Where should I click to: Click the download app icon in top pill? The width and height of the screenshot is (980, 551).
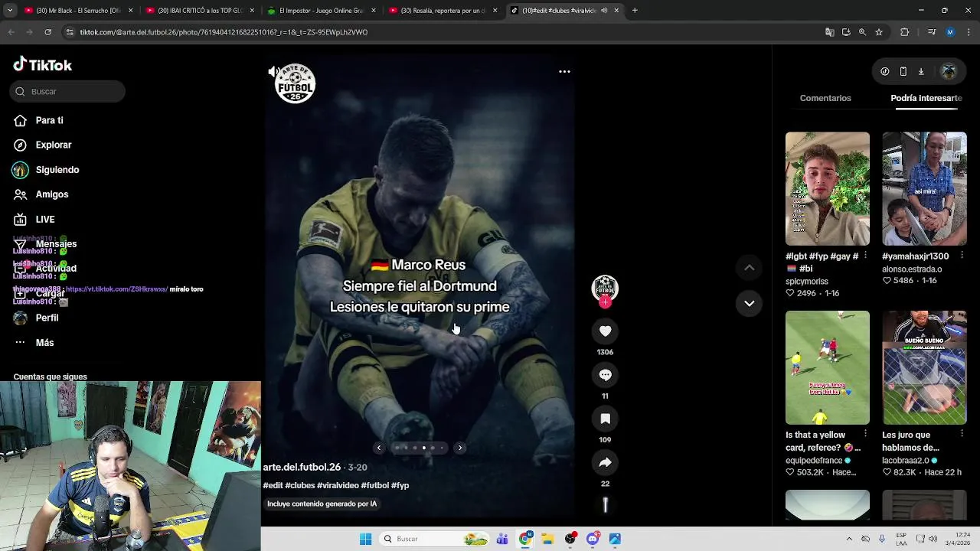(x=921, y=71)
